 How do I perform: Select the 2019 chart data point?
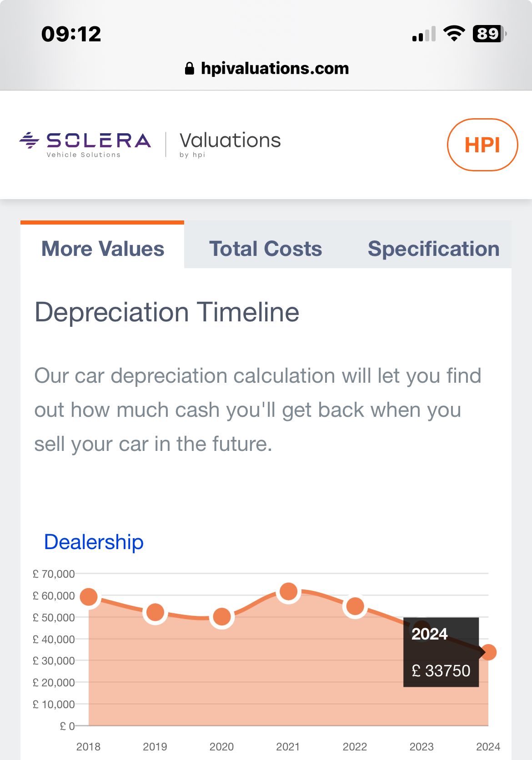[x=156, y=613]
